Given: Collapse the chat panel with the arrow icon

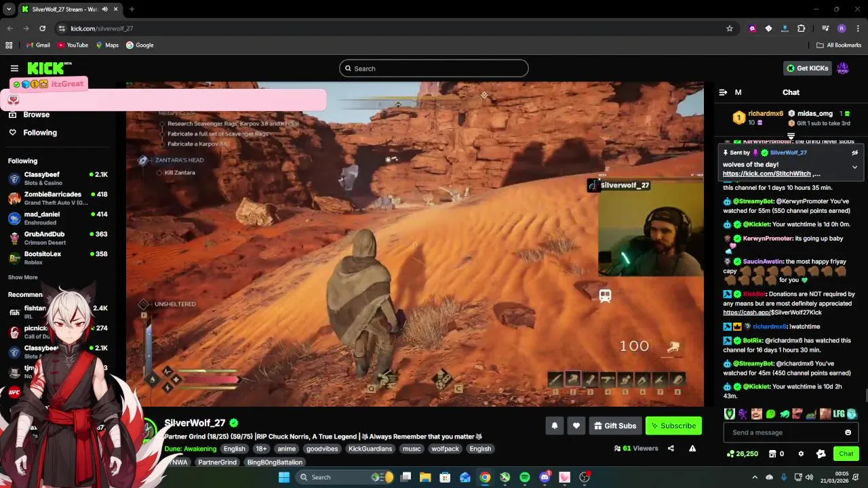Looking at the screenshot, I should pyautogui.click(x=723, y=92).
